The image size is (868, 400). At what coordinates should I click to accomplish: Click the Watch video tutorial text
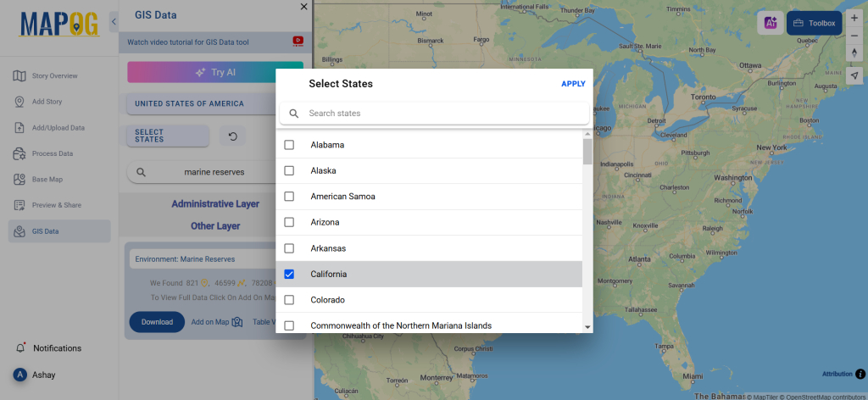(188, 42)
